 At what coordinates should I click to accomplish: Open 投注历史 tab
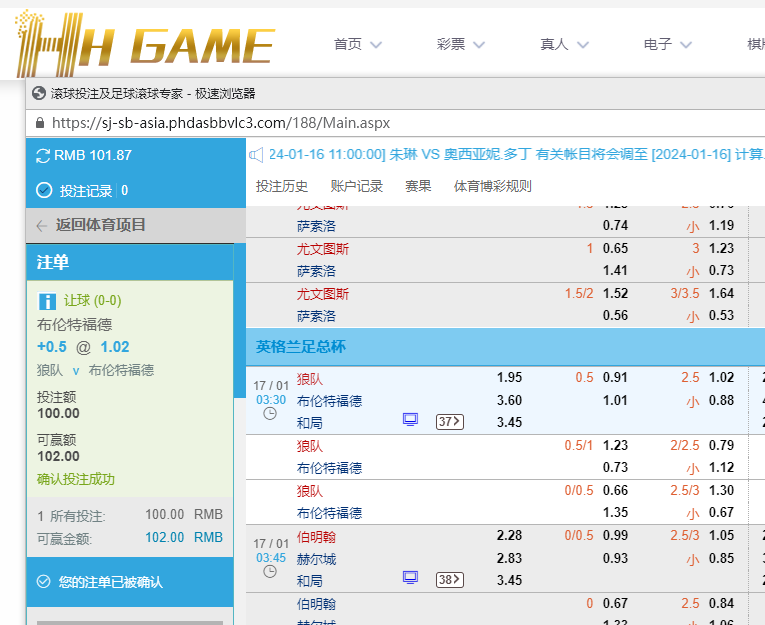pos(282,186)
